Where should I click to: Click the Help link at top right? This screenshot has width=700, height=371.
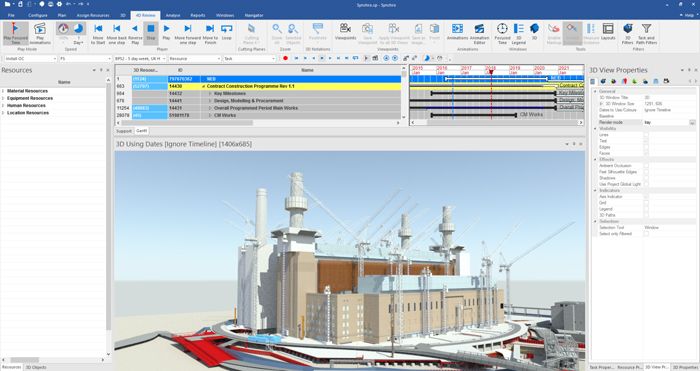[x=689, y=15]
